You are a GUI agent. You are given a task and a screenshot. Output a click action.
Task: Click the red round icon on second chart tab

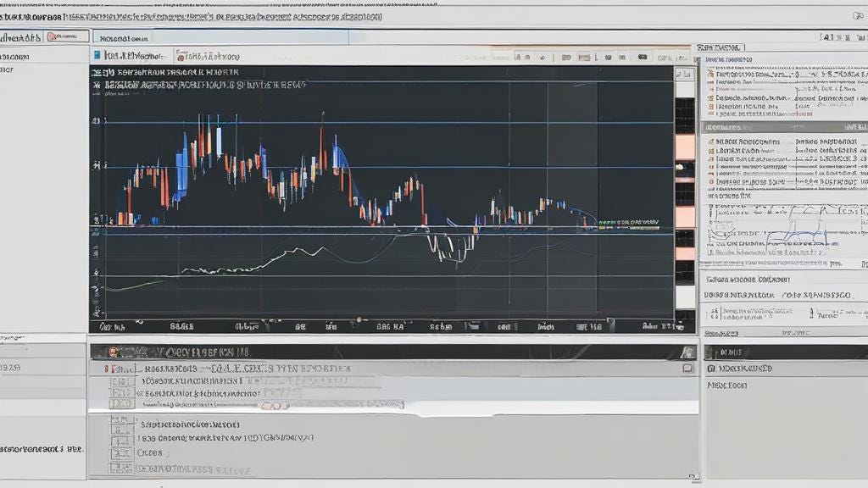[x=180, y=57]
